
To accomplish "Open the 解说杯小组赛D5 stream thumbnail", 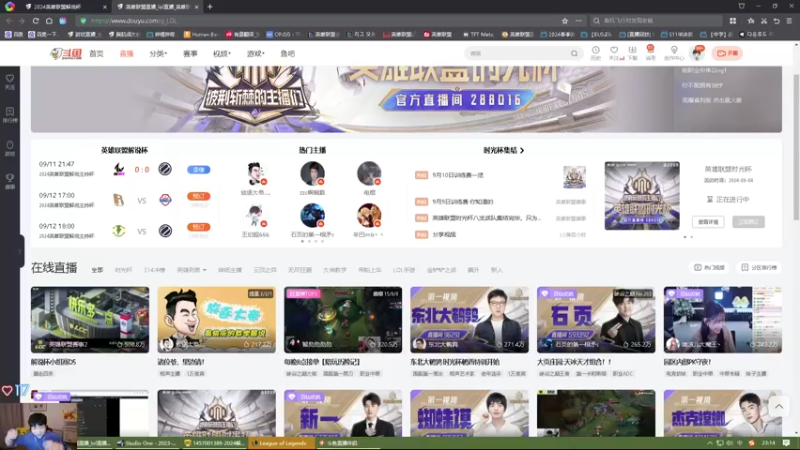I will [x=90, y=320].
